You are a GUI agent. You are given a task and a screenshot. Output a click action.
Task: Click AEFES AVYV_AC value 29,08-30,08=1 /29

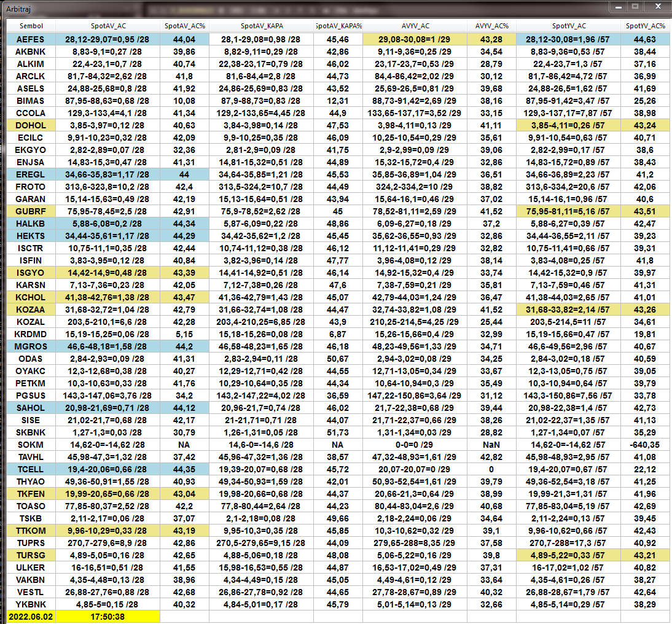click(x=415, y=39)
